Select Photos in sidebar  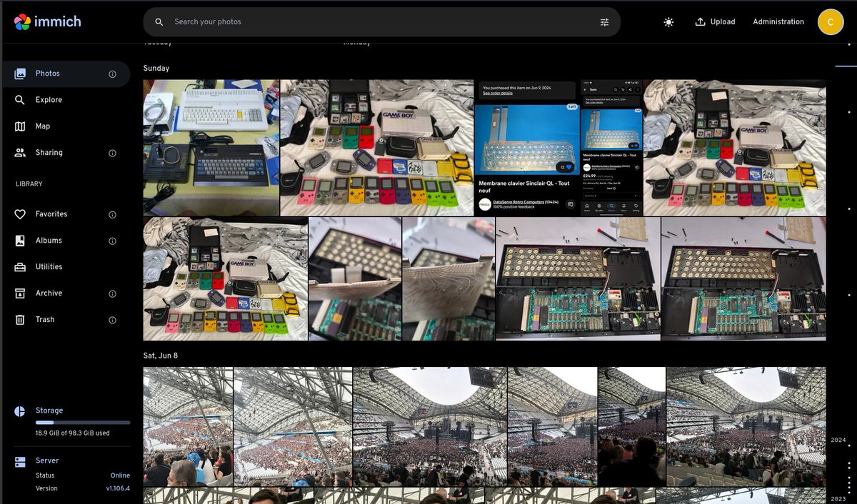65,74
